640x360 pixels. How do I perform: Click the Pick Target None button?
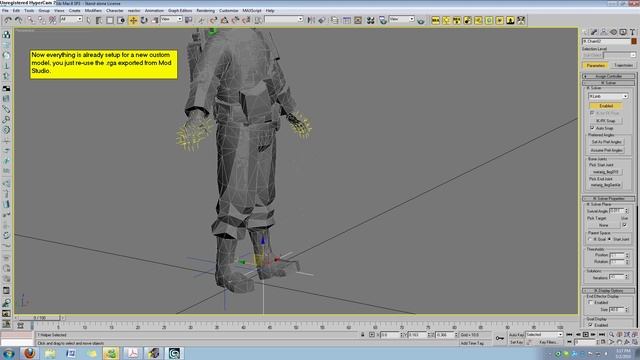point(604,225)
